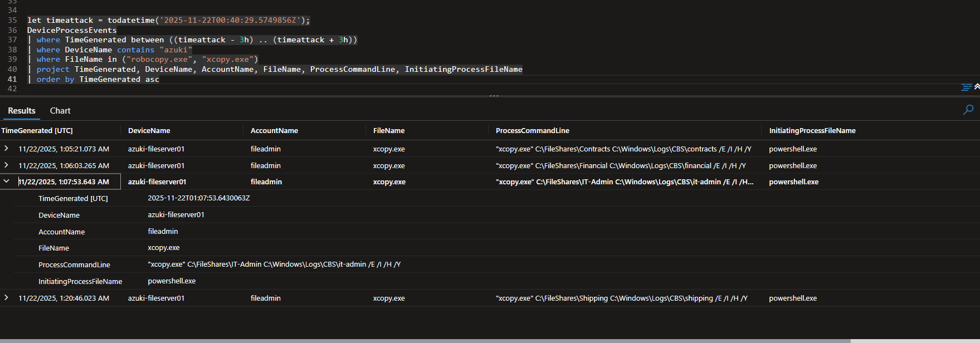Click line number 41 in the editor gutter

(12, 79)
